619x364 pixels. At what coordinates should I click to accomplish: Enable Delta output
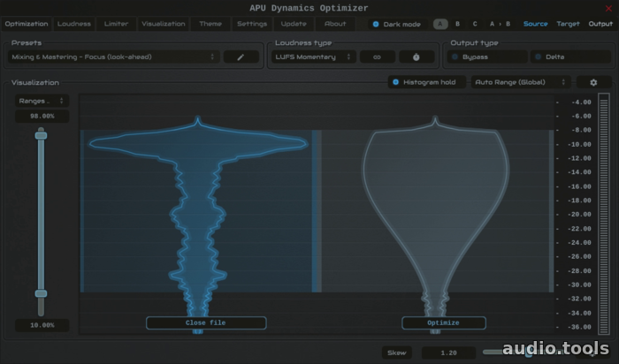pos(570,57)
